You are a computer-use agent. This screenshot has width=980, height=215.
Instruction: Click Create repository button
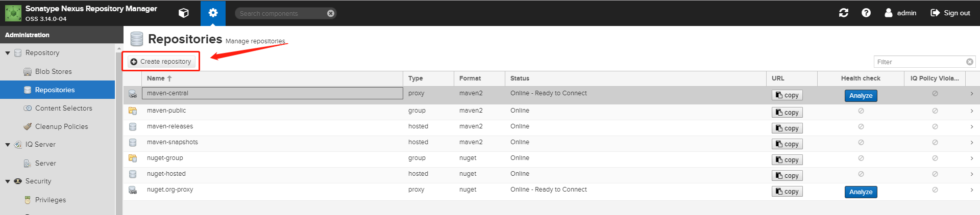[x=161, y=62]
